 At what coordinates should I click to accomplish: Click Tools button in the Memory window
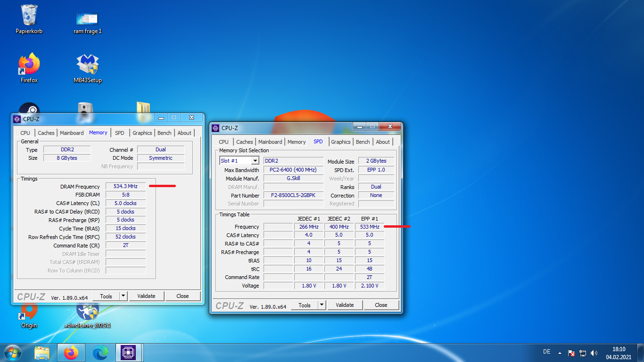[x=106, y=296]
